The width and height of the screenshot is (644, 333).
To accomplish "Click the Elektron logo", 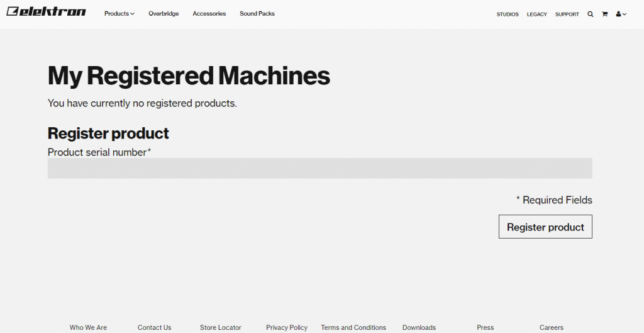I will click(x=46, y=11).
